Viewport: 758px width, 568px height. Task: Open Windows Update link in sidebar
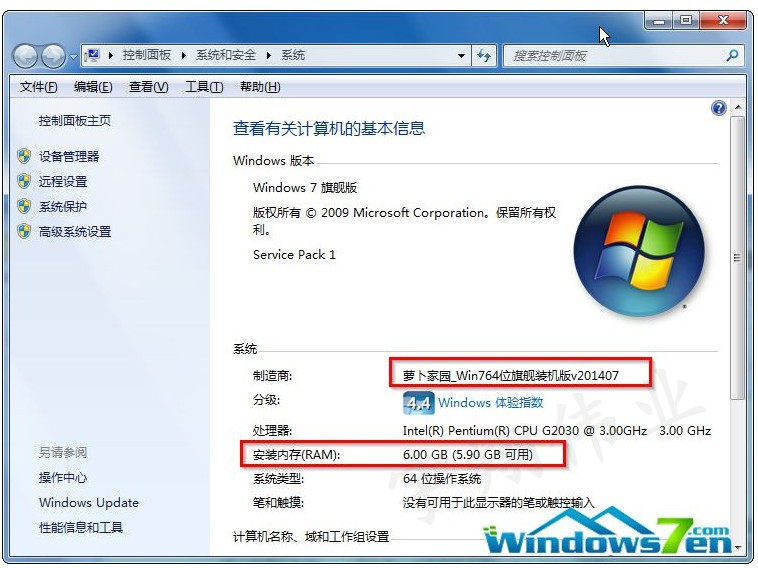point(89,503)
